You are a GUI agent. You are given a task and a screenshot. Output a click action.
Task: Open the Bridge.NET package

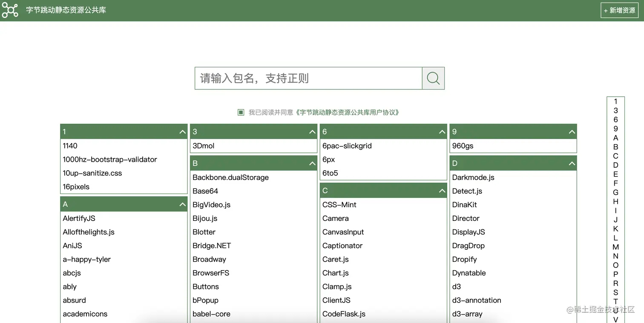pos(212,246)
